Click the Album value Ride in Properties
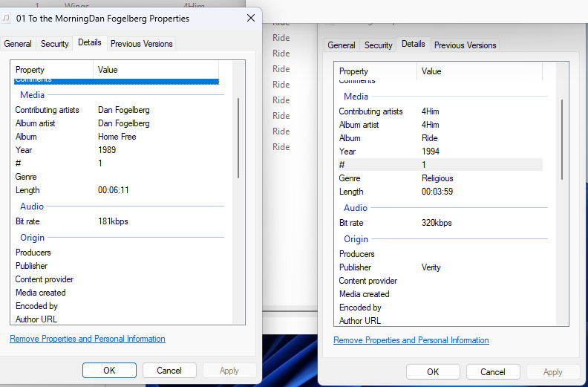The image size is (588, 387). tap(429, 138)
